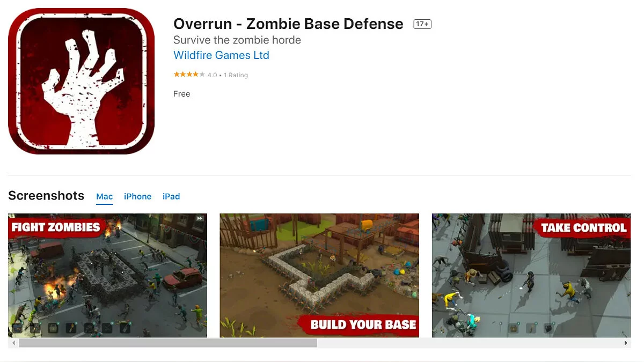Click the Free price label
Viewport: 644px width, 362px height.
tap(182, 94)
